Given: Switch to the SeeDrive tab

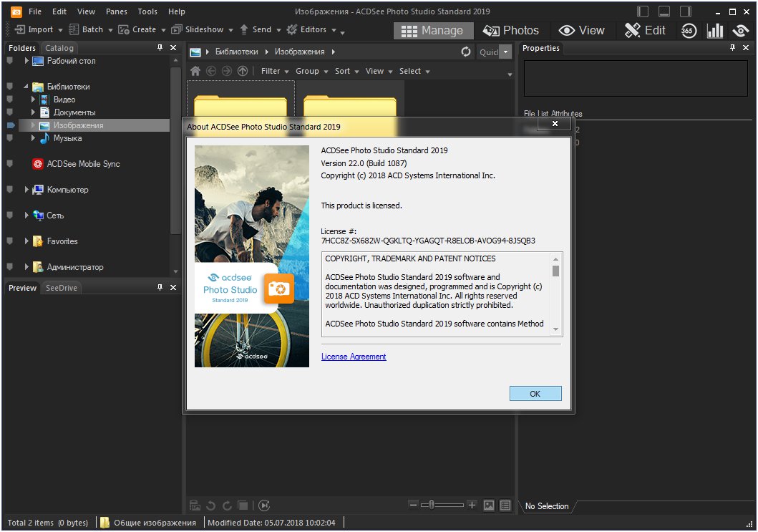Looking at the screenshot, I should tap(62, 288).
